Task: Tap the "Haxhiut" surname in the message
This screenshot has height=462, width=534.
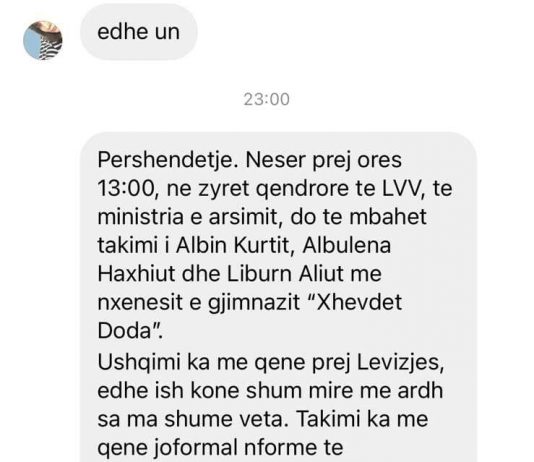Action: click(136, 273)
